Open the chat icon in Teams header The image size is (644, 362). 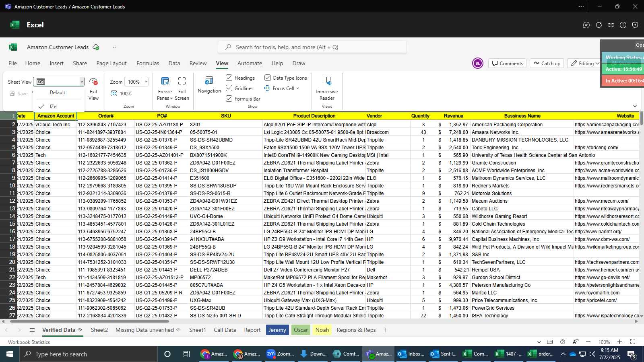tap(586, 25)
